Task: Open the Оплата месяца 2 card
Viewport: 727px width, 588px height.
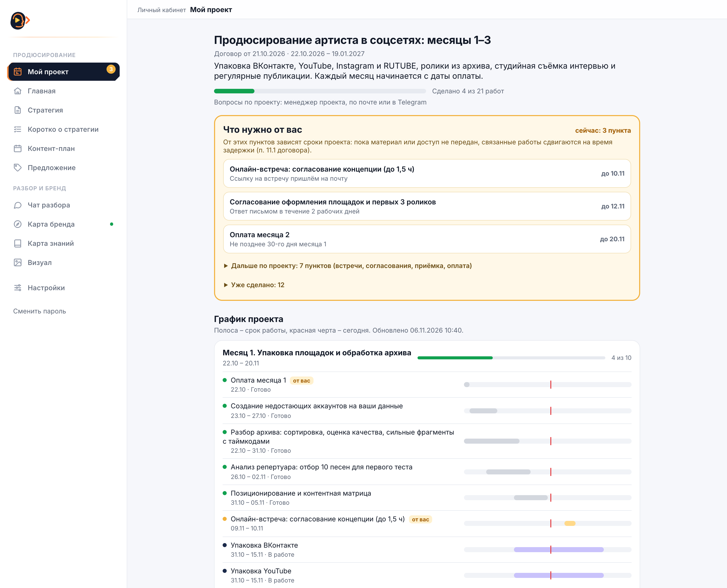Action: [x=427, y=239]
